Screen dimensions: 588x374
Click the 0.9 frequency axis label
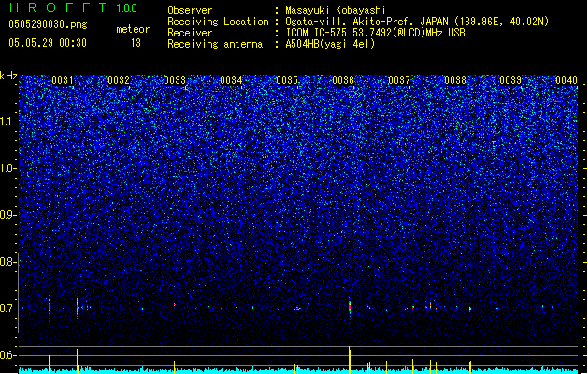[8, 215]
